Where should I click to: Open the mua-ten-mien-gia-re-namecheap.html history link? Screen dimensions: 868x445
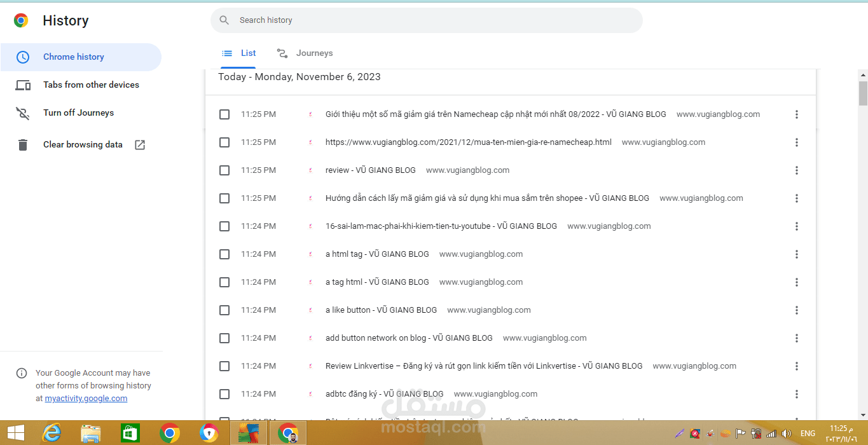(x=469, y=142)
